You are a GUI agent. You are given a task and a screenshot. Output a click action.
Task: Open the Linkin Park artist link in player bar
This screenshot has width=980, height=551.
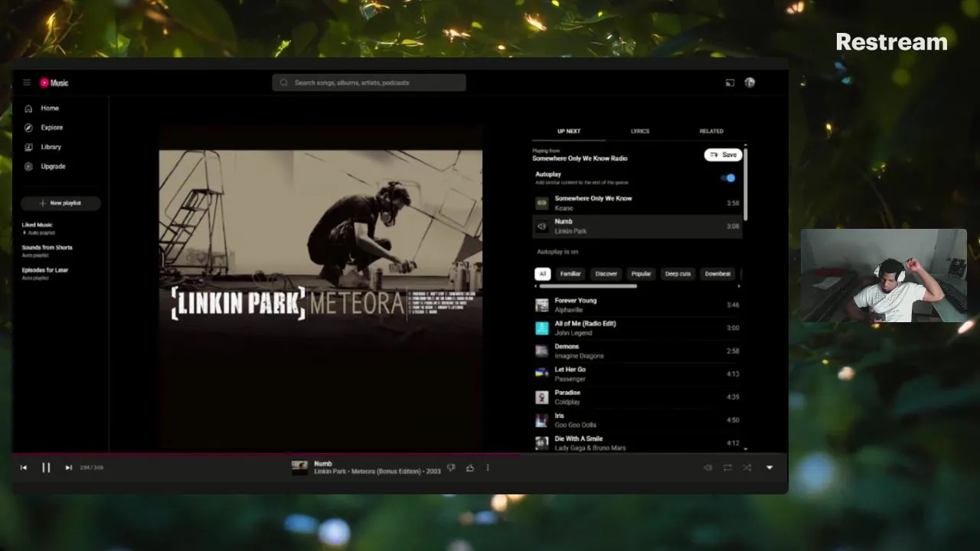330,471
